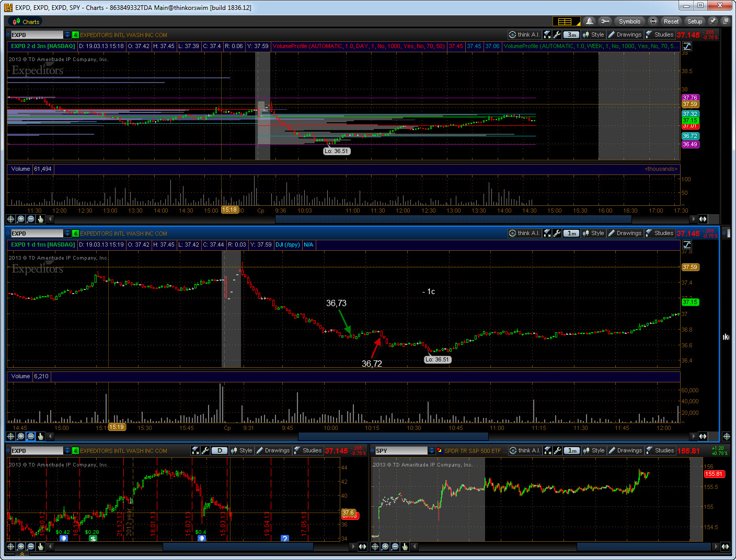
Task: Open Studies menu in middle EXPD chart
Action: 660,233
